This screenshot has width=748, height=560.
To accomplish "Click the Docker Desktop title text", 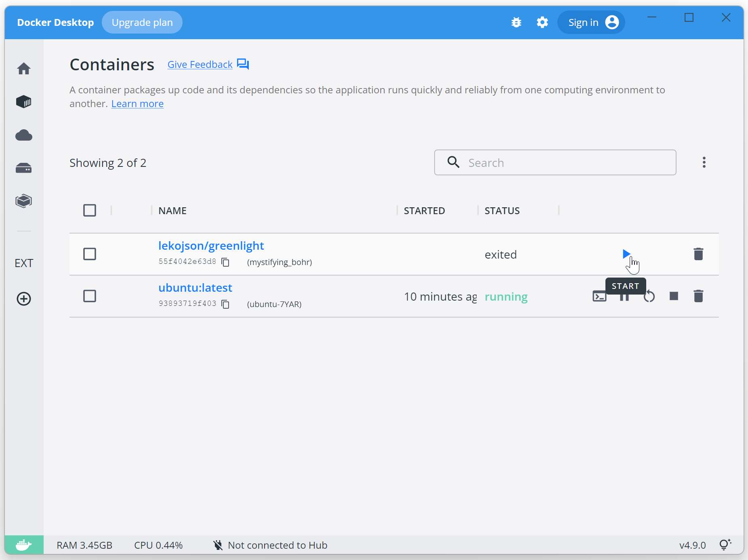I will pyautogui.click(x=55, y=23).
